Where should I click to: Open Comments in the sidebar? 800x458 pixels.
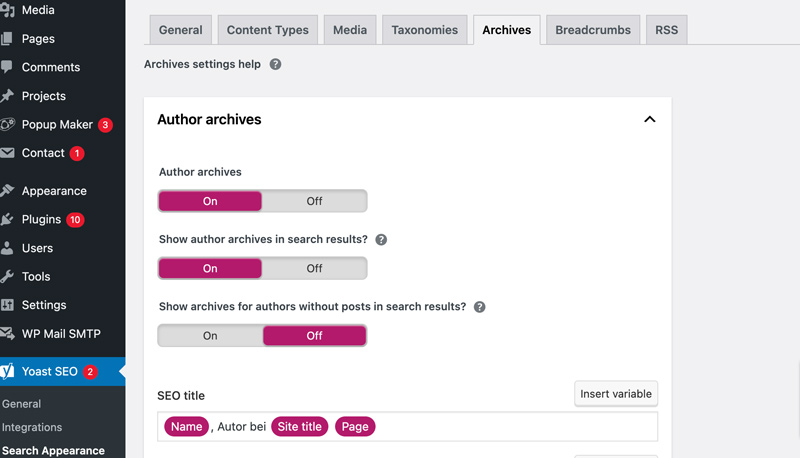click(x=51, y=67)
